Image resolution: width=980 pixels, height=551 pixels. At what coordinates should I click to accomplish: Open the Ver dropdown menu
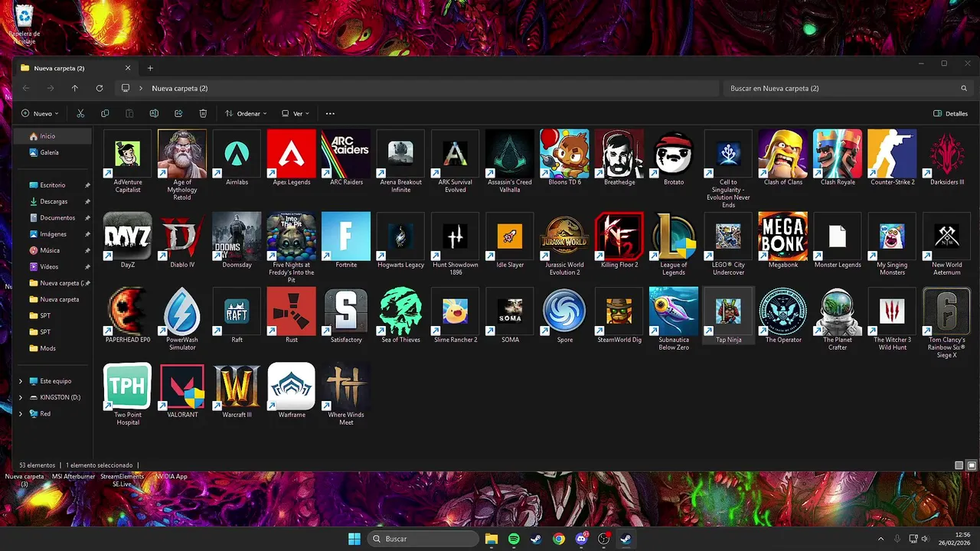[295, 113]
